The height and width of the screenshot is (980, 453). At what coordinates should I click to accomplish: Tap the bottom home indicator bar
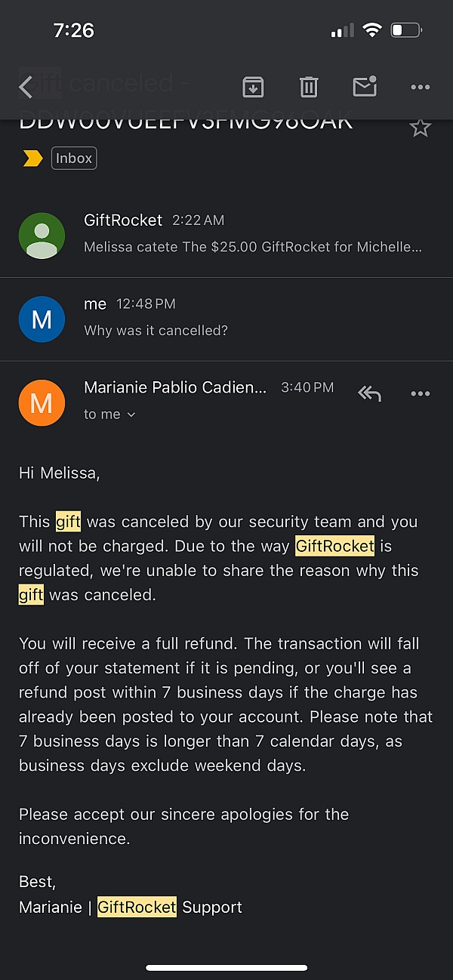point(226,967)
